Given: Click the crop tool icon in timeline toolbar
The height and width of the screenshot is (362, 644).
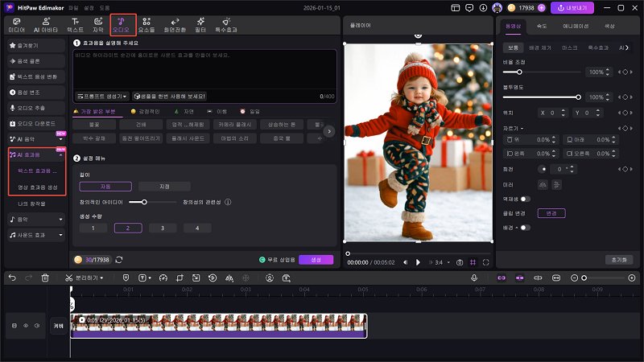Looking at the screenshot, I should pyautogui.click(x=180, y=278).
